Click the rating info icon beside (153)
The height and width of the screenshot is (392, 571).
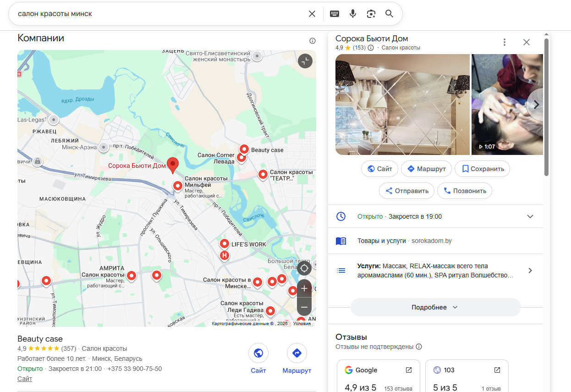click(371, 48)
